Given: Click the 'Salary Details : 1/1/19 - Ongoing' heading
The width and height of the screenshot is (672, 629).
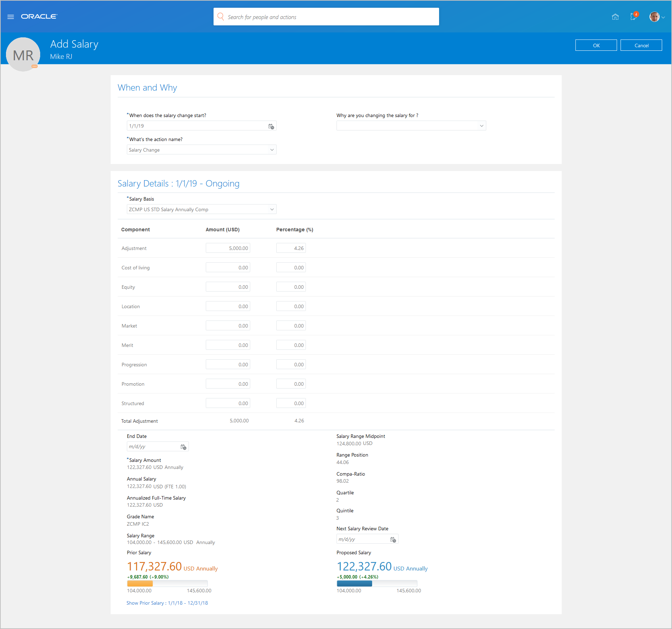Looking at the screenshot, I should tap(179, 184).
